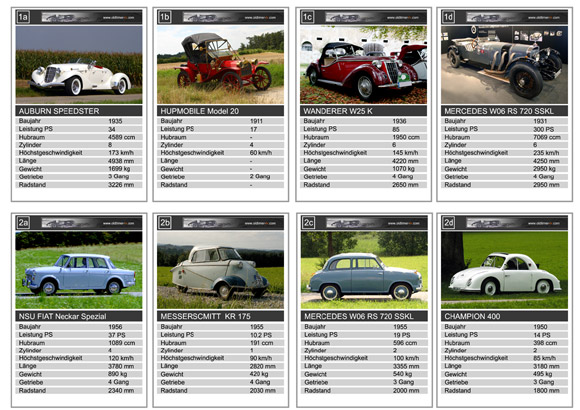The width and height of the screenshot is (580, 410).
Task: Select the 4589 ccm Hubraum value
Action: (x=121, y=137)
